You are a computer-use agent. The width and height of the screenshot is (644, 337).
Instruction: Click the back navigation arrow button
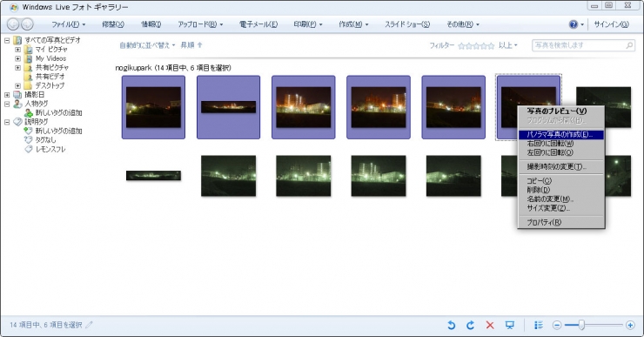click(x=13, y=24)
